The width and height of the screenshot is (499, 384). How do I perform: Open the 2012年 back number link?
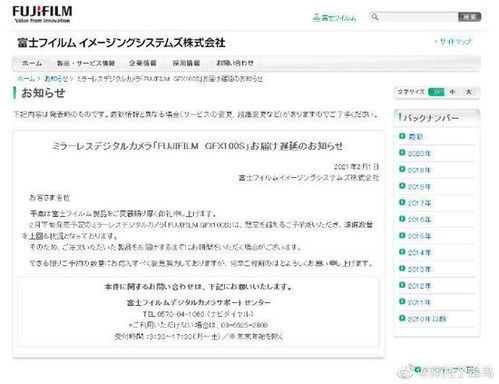coord(419,286)
